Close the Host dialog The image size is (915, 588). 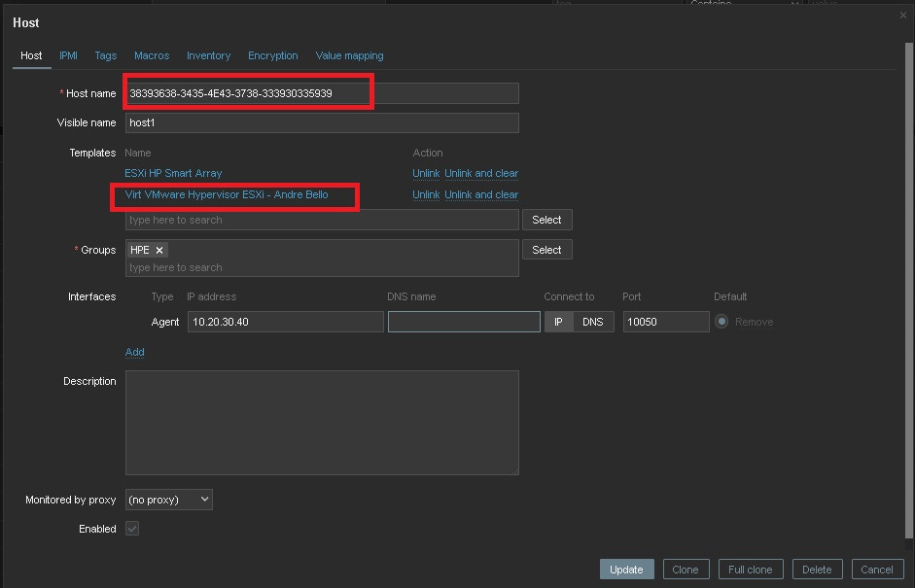[x=903, y=16]
